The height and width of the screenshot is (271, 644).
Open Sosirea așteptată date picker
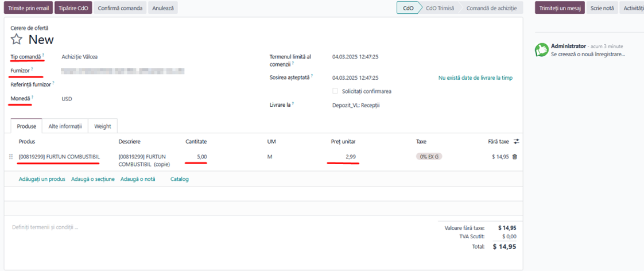pos(355,78)
